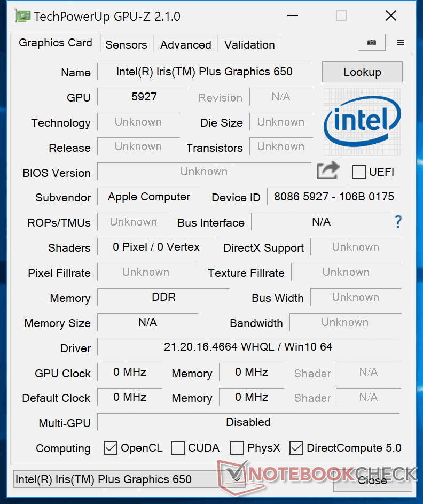Toggle the DirectCompute 5.0 checkbox
Screen dimensions: 423x504
296,448
